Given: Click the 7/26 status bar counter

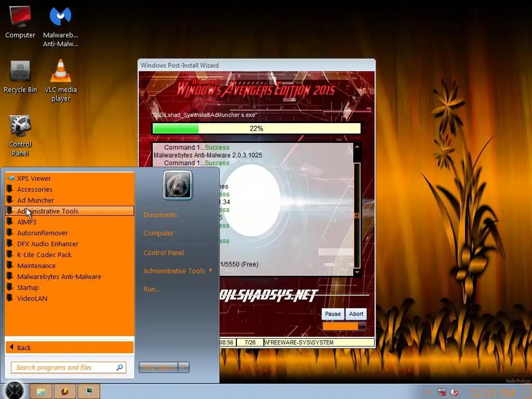Looking at the screenshot, I should tap(250, 342).
